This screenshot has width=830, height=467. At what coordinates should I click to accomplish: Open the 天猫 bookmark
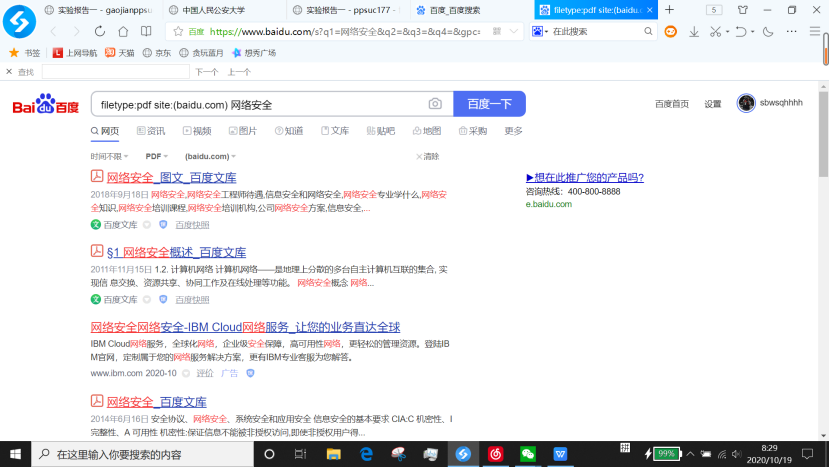[120, 53]
